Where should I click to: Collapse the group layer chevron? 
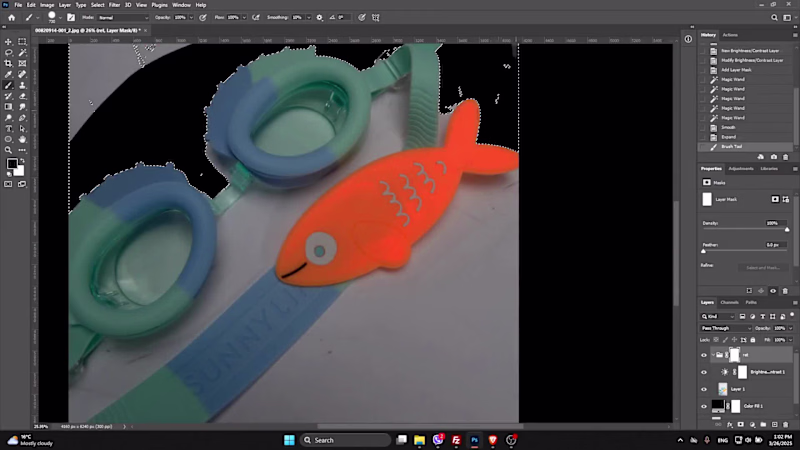(713, 355)
